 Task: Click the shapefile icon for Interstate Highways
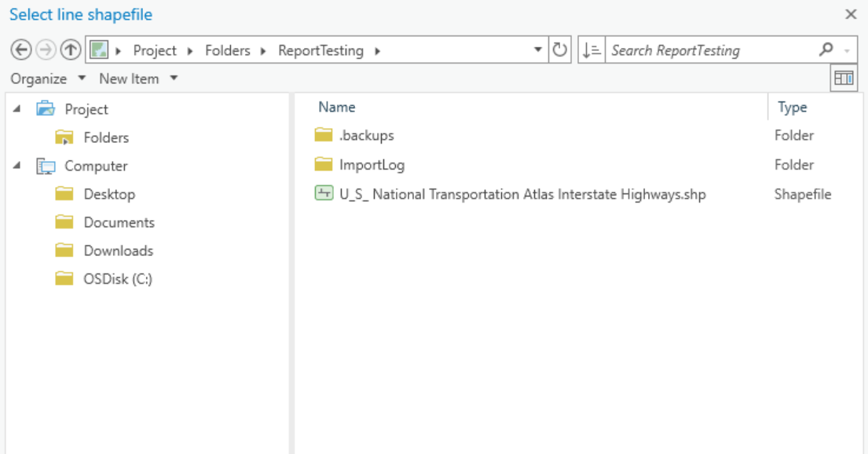click(324, 193)
